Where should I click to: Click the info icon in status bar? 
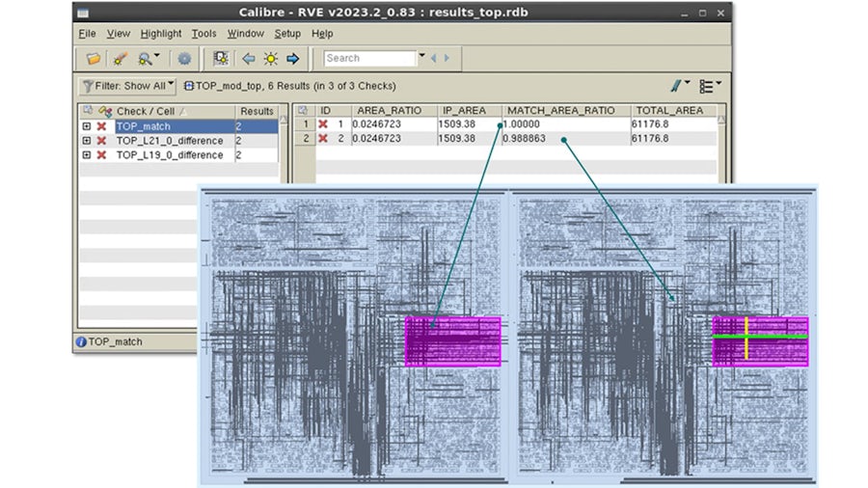click(x=81, y=342)
